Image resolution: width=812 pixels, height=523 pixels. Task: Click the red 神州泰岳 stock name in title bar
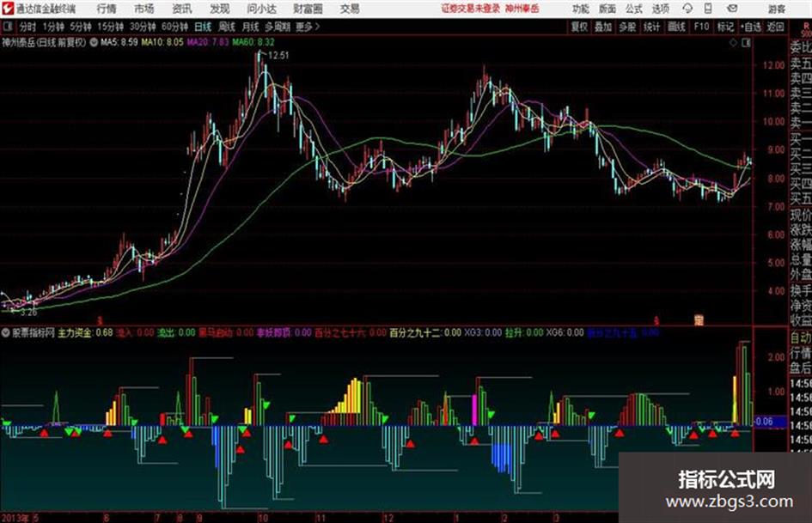pyautogui.click(x=522, y=9)
